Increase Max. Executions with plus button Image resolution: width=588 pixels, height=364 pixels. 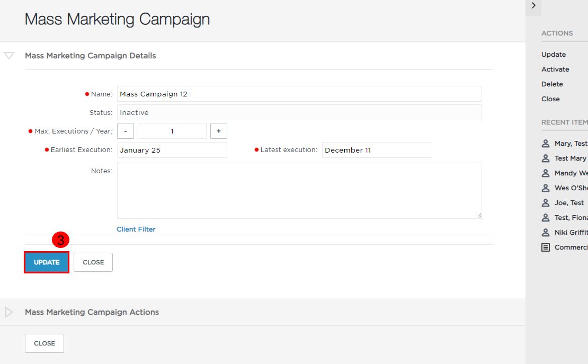(219, 131)
